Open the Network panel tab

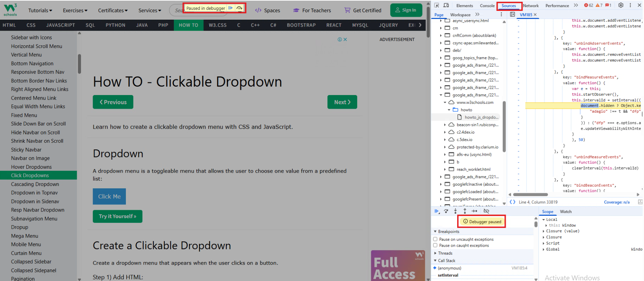click(x=531, y=6)
